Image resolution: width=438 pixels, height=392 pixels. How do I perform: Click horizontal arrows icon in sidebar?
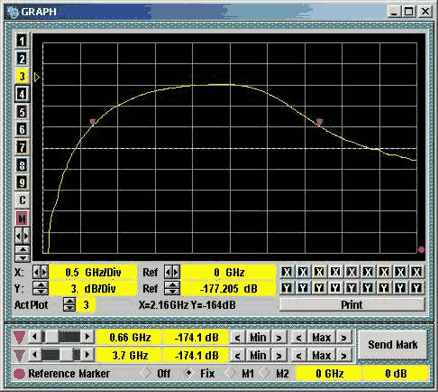click(x=22, y=236)
